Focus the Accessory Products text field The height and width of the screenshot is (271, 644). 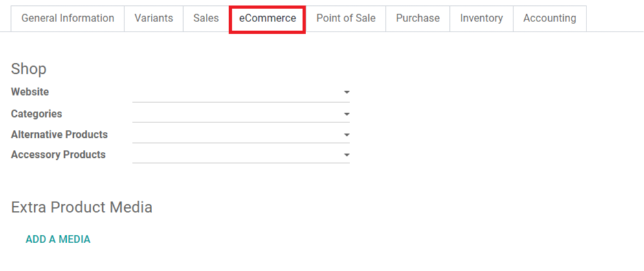coord(236,155)
